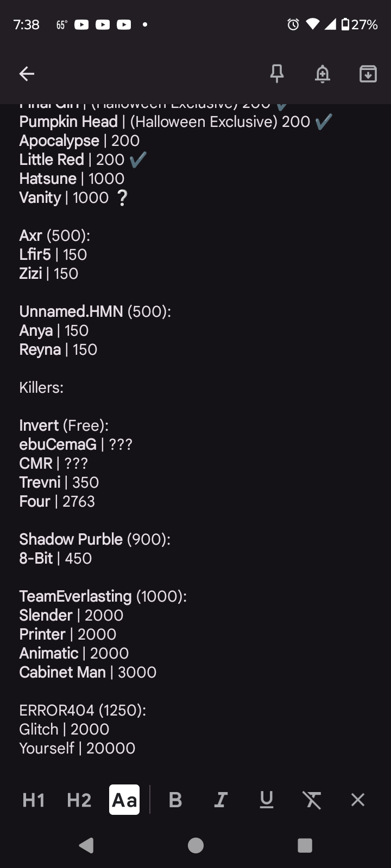Apply Heading 1 style with H1

[x=34, y=800]
